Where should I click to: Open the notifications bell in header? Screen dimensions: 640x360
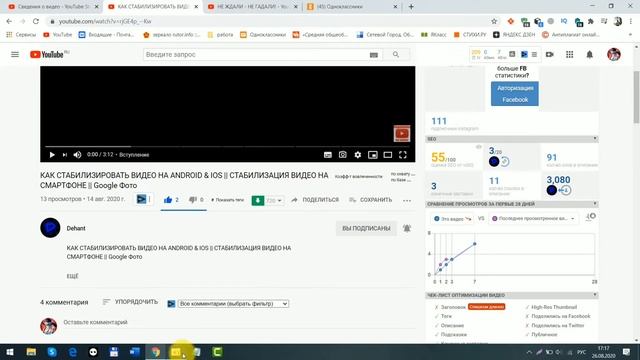tap(589, 54)
